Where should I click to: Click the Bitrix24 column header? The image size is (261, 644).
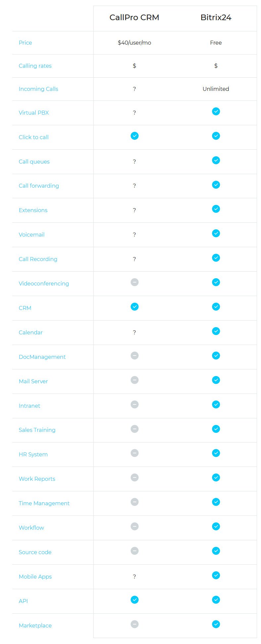click(x=216, y=18)
